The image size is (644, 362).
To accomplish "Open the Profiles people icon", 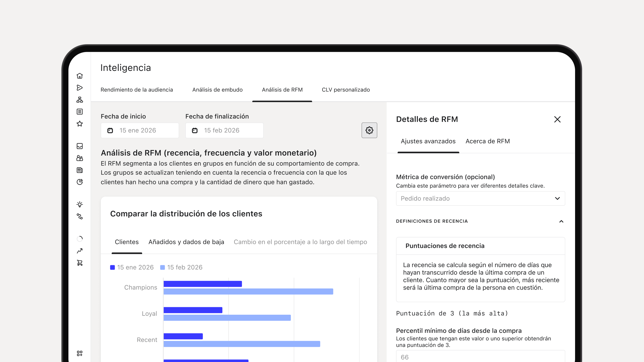I will coord(80,158).
